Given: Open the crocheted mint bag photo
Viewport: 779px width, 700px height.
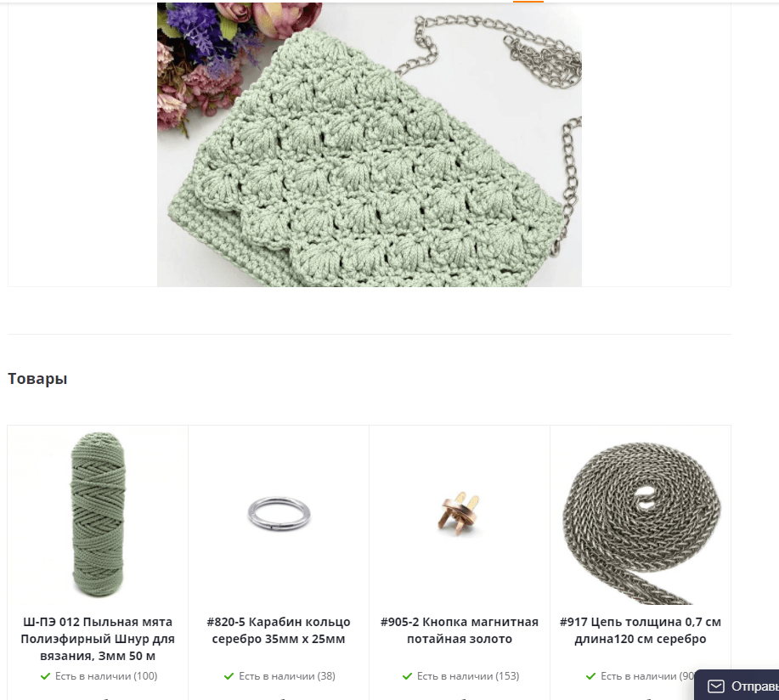Looking at the screenshot, I should [x=370, y=144].
